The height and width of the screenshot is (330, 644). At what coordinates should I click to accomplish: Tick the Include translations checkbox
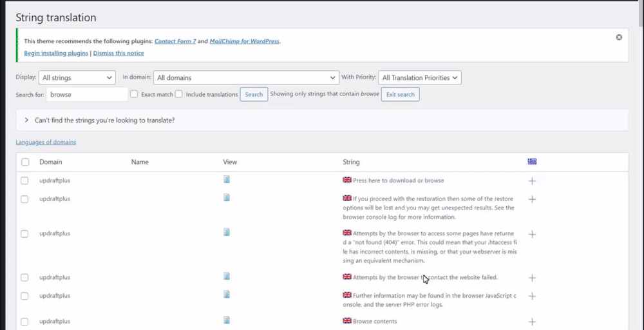click(x=179, y=94)
